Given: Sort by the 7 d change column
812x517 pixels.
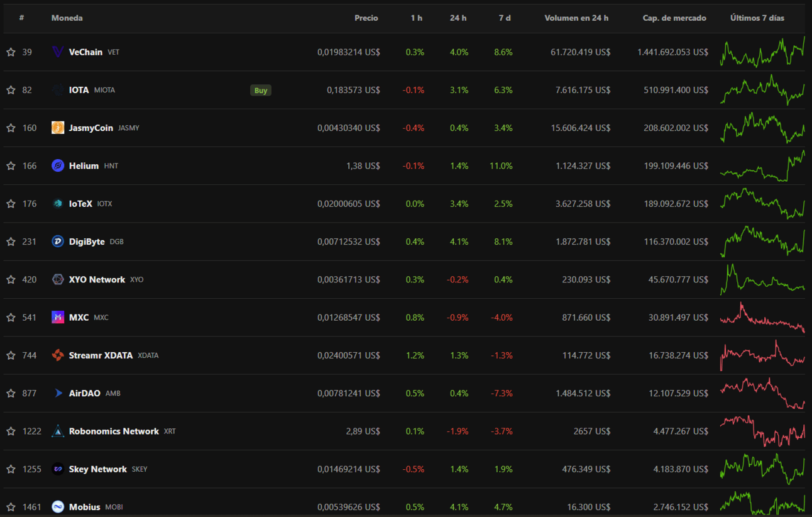Looking at the screenshot, I should coord(505,18).
